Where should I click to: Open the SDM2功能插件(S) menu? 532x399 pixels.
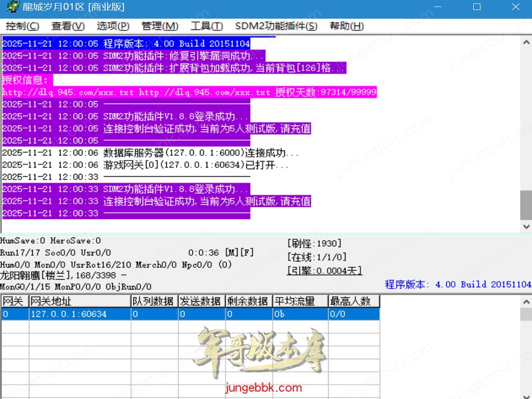click(x=276, y=26)
